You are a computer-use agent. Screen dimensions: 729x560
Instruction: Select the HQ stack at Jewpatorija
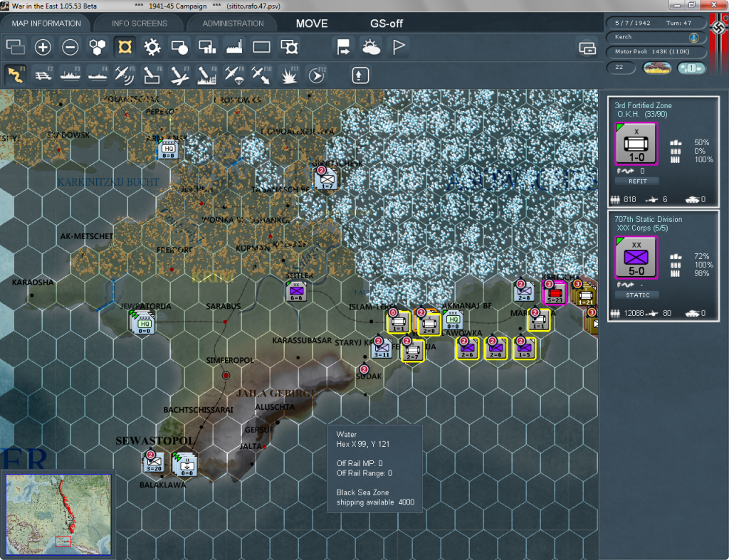144,323
